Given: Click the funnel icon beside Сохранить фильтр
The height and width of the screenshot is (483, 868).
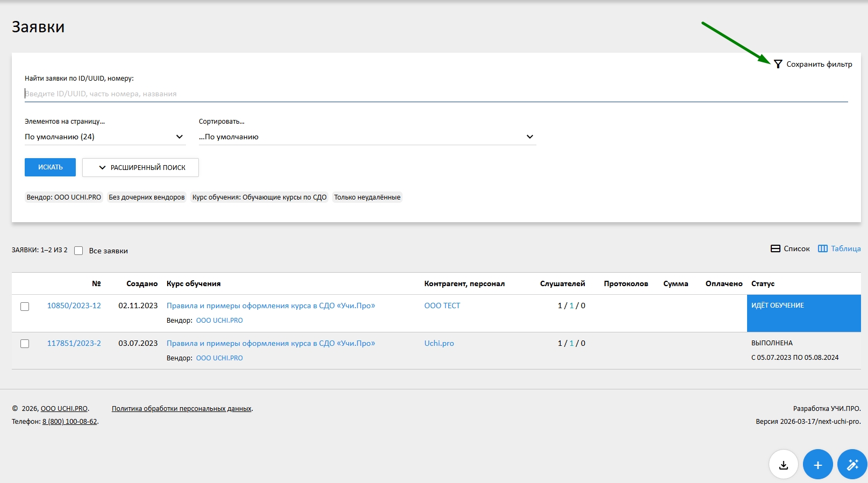Looking at the screenshot, I should [778, 64].
